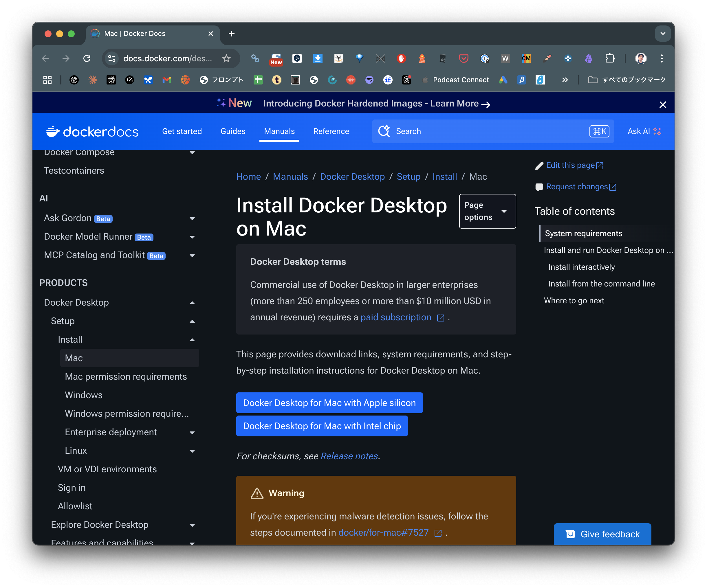Download Docker Desktop for Mac with Intel chip
707x588 pixels.
[x=322, y=426]
